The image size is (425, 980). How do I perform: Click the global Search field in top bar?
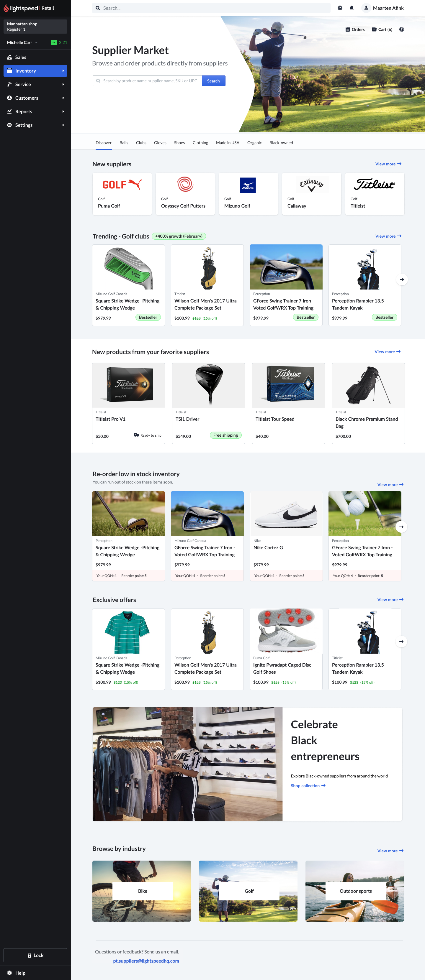(x=211, y=8)
